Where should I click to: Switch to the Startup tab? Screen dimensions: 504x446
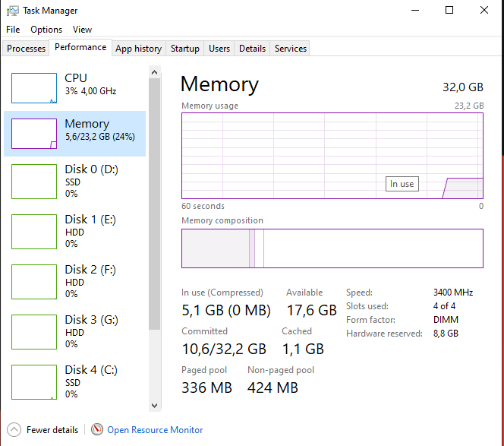click(185, 49)
